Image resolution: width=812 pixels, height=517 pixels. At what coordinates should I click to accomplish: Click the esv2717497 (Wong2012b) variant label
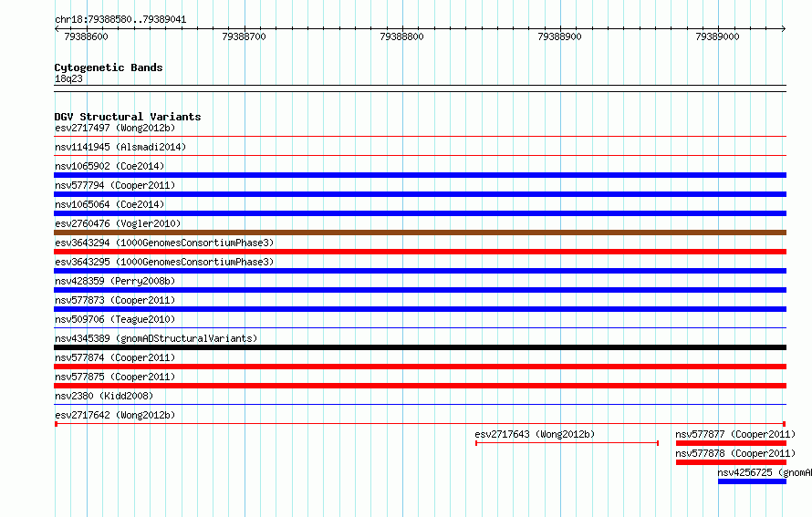[115, 128]
